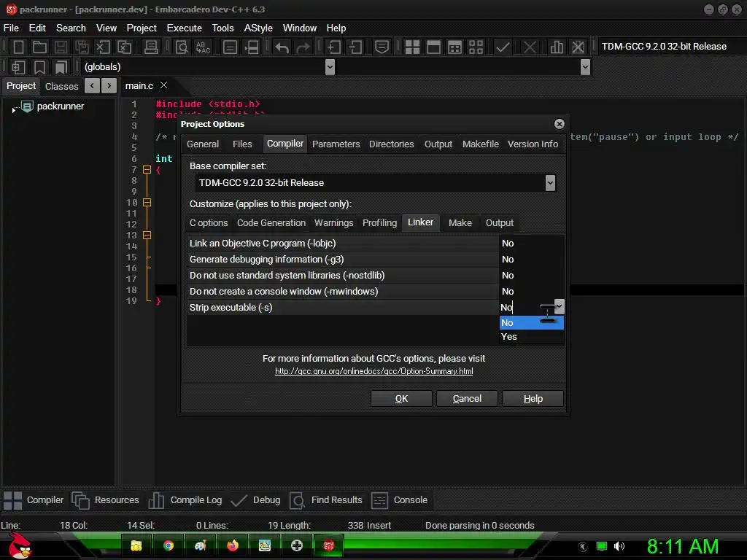The image size is (747, 560).
Task: Toggle code fold marker at line 10
Action: tap(147, 203)
